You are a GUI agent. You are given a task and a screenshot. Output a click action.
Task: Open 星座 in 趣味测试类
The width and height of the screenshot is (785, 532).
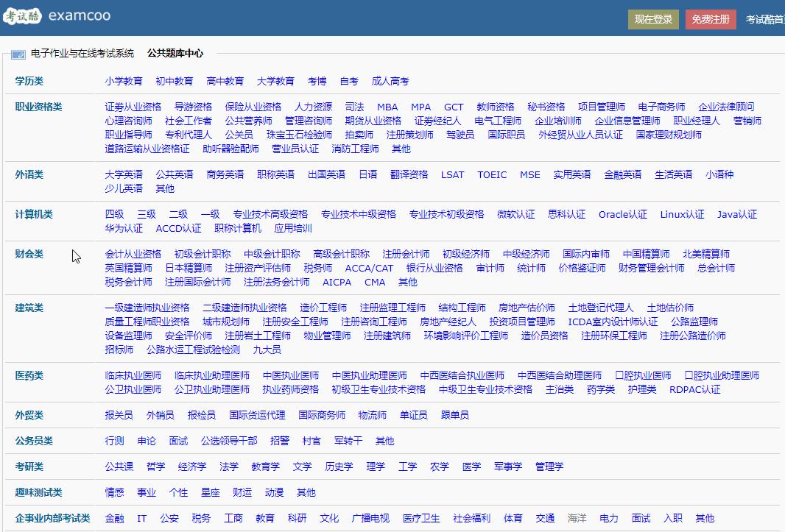click(x=211, y=492)
